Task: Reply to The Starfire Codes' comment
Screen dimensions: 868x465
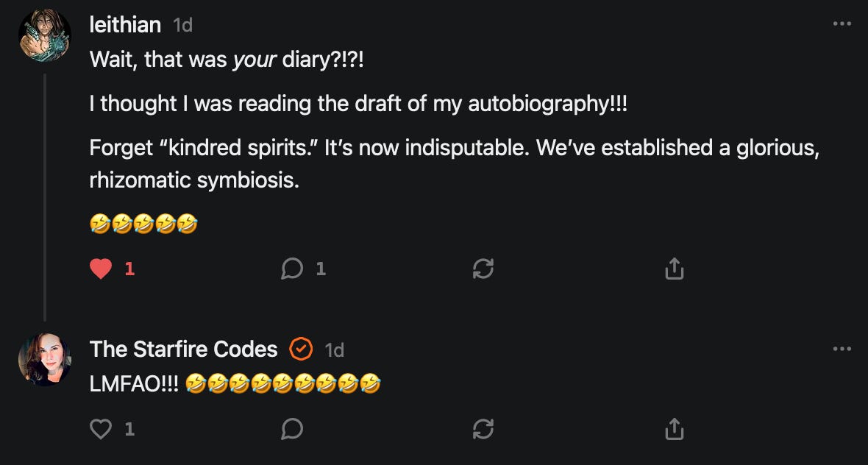Action: [292, 429]
